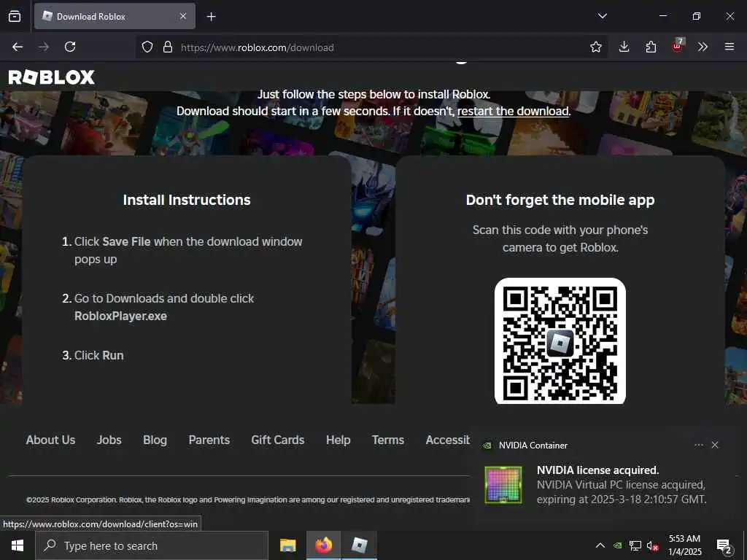Show hidden system tray icons
747x560 pixels.
(600, 545)
